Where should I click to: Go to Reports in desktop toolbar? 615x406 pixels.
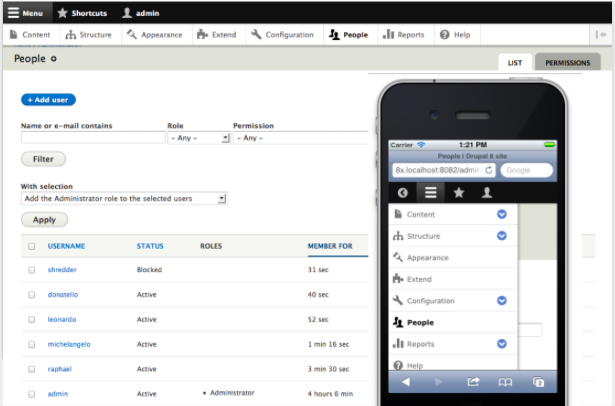(404, 35)
